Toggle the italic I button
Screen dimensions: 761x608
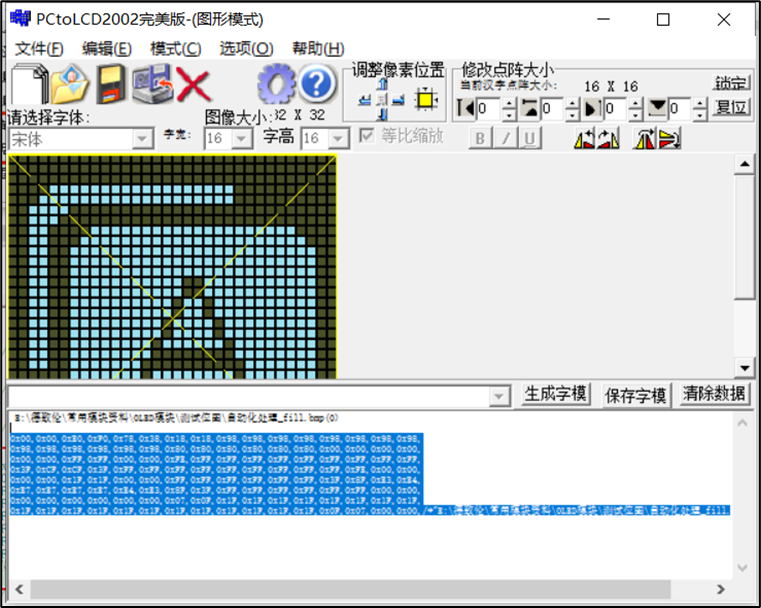click(505, 139)
